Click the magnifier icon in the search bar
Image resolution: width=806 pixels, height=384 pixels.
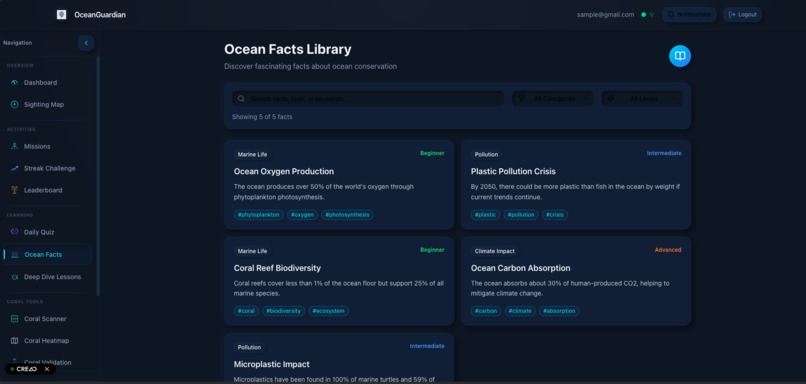242,99
